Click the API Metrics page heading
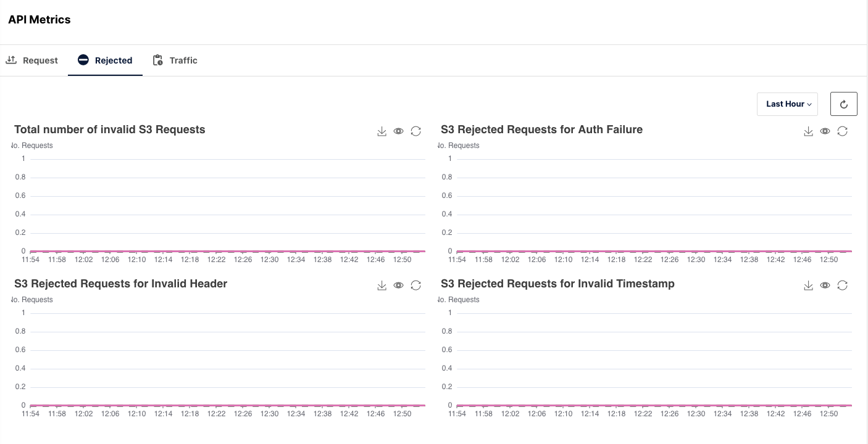This screenshot has height=444, width=868. pos(40,20)
